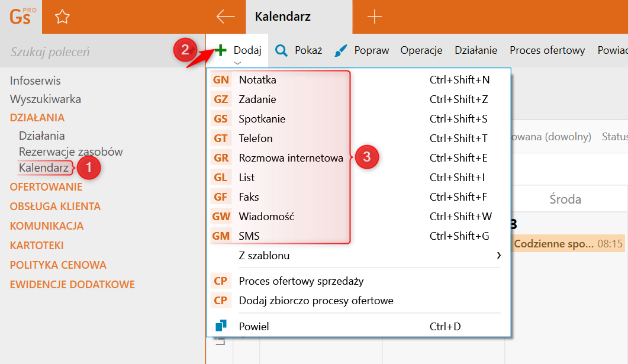Click the GT Telefon icon
628x364 pixels.
tap(221, 138)
